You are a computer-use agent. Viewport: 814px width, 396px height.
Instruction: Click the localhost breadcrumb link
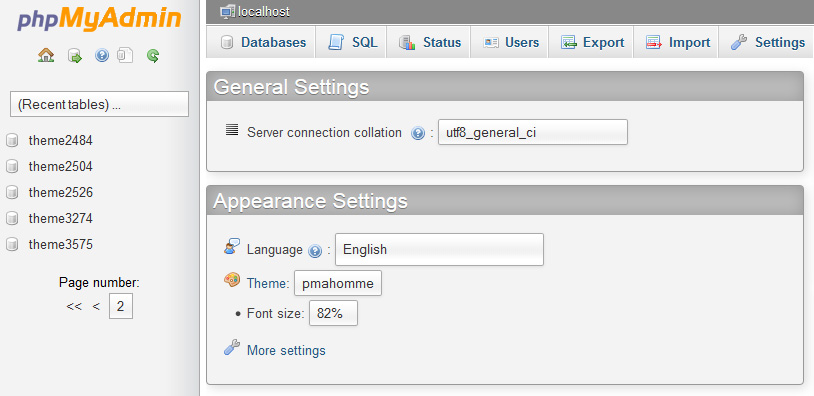[264, 12]
